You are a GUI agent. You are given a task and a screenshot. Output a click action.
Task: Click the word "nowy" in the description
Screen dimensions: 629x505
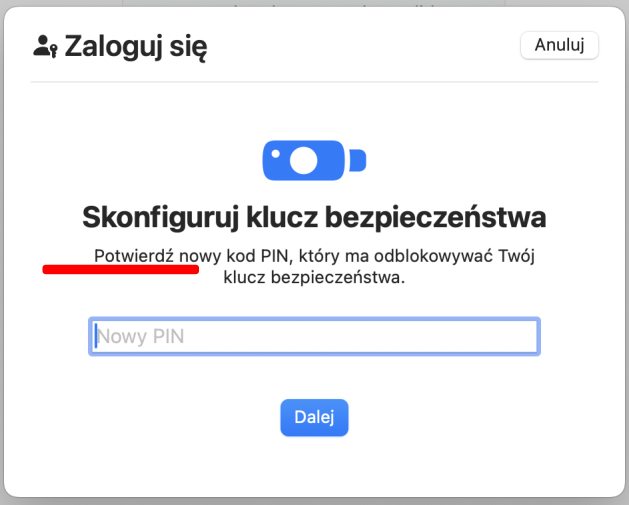click(x=199, y=256)
